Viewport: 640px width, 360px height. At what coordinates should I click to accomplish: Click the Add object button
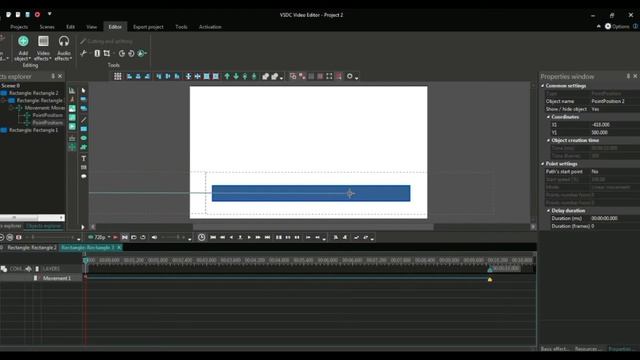click(23, 48)
